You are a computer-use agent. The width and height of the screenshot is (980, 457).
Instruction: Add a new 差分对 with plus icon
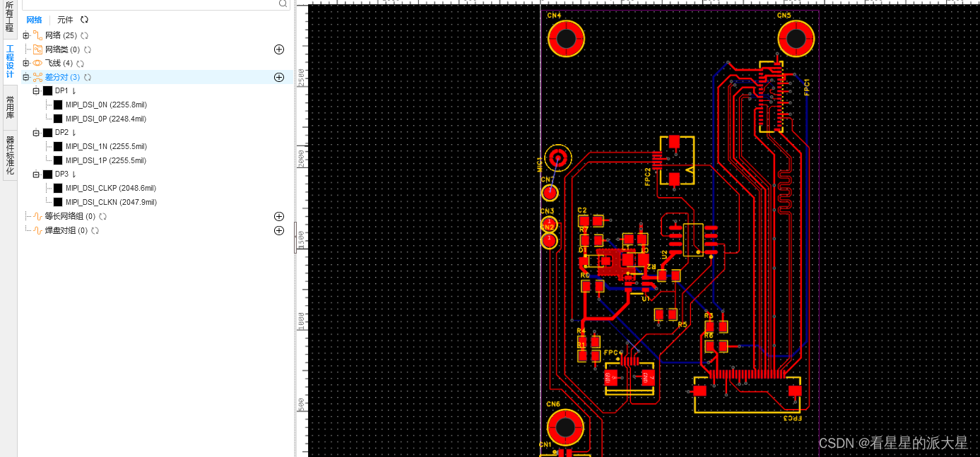pos(279,77)
